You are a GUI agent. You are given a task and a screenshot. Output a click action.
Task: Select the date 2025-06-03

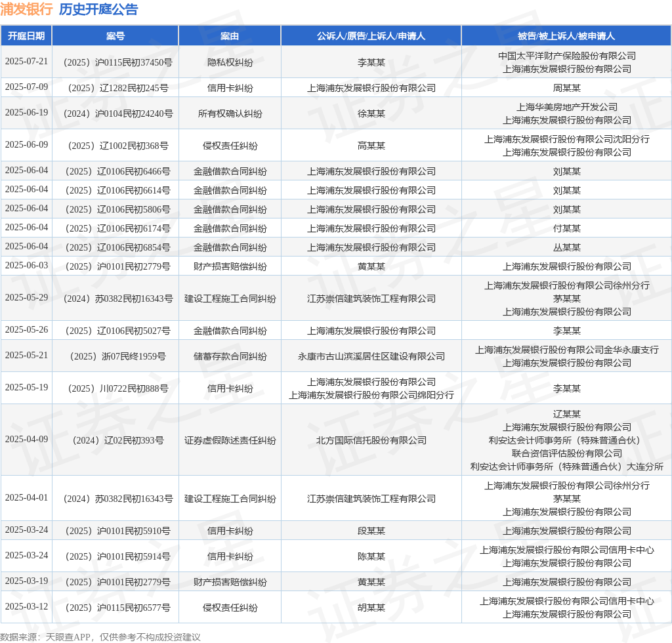(26, 266)
